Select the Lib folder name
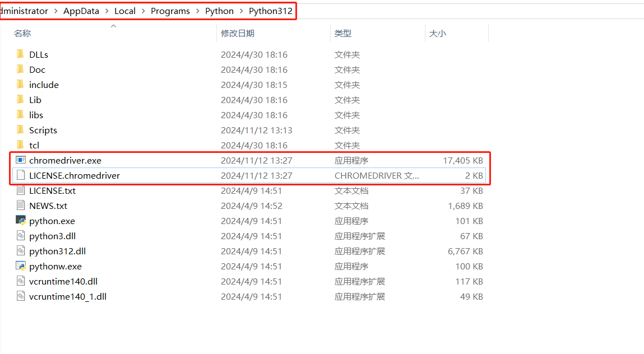This screenshot has width=644, height=354. [35, 100]
